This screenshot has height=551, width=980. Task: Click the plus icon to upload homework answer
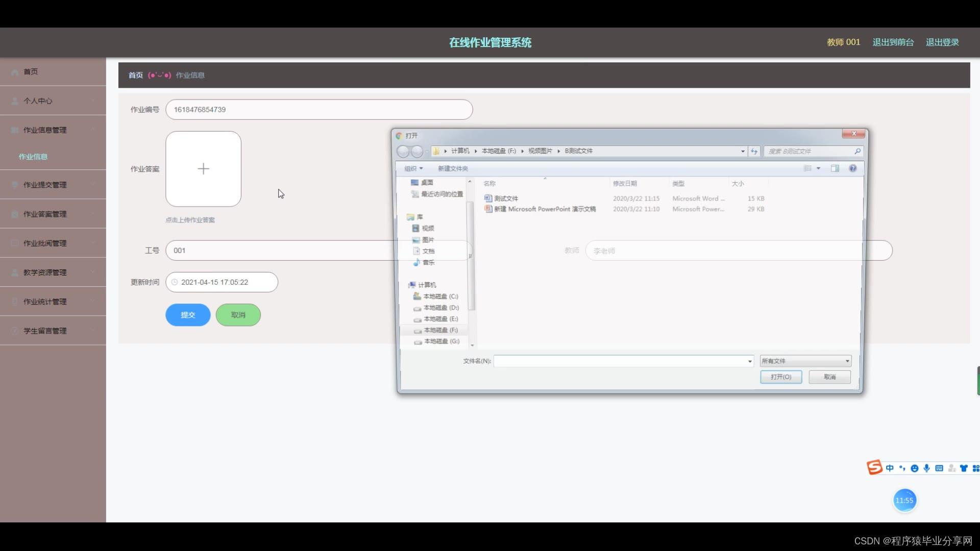[203, 169]
